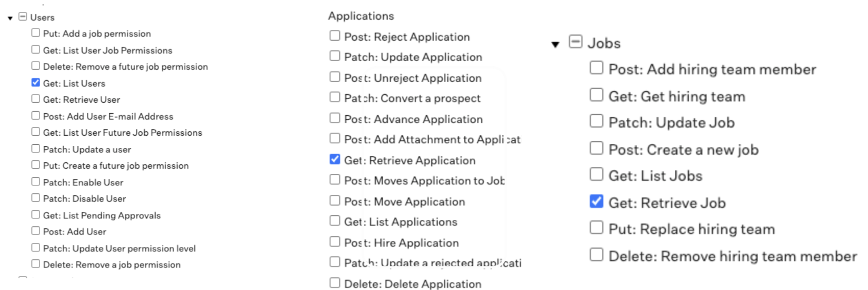Click the Put: Replace hiring team label
This screenshot has width=868, height=290.
pyautogui.click(x=691, y=229)
